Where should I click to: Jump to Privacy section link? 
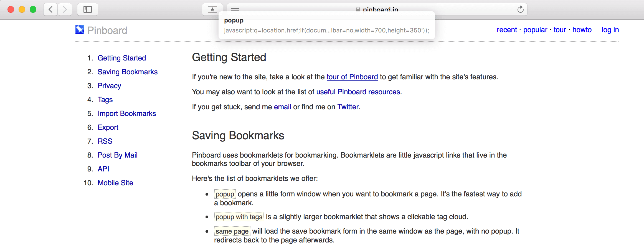109,86
